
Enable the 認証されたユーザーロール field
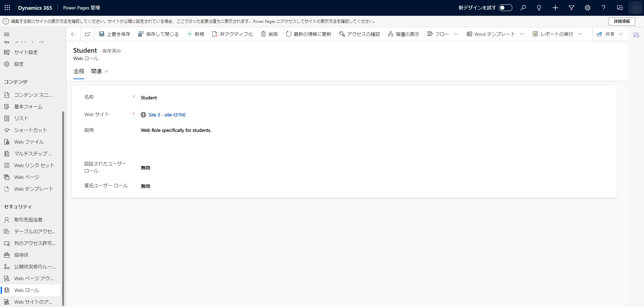(x=145, y=168)
